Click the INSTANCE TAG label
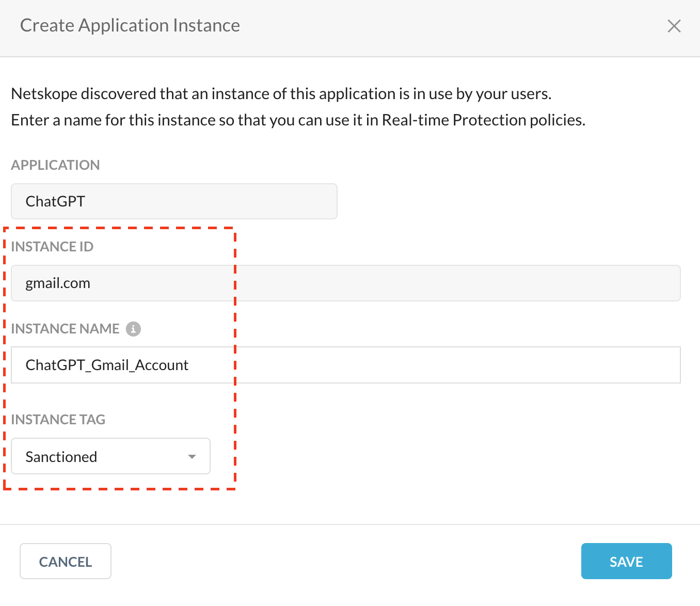The height and width of the screenshot is (606, 700). click(x=58, y=420)
